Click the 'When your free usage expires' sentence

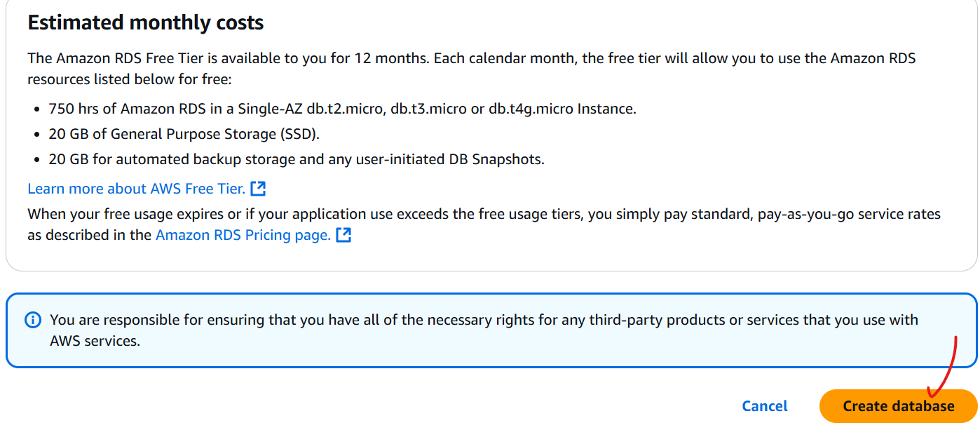(484, 224)
